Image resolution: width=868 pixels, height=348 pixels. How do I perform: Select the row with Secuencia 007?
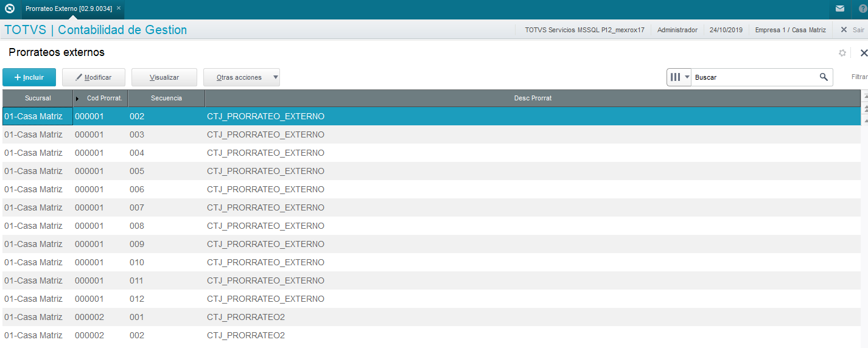[x=431, y=207]
